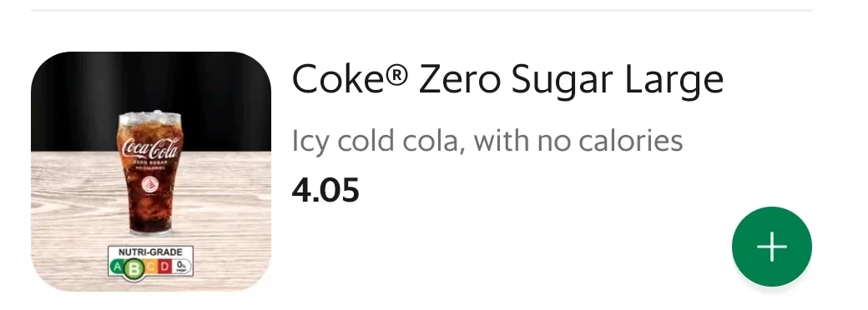868x310 pixels.
Task: Click the registered trademark symbol in title
Action: click(x=396, y=75)
